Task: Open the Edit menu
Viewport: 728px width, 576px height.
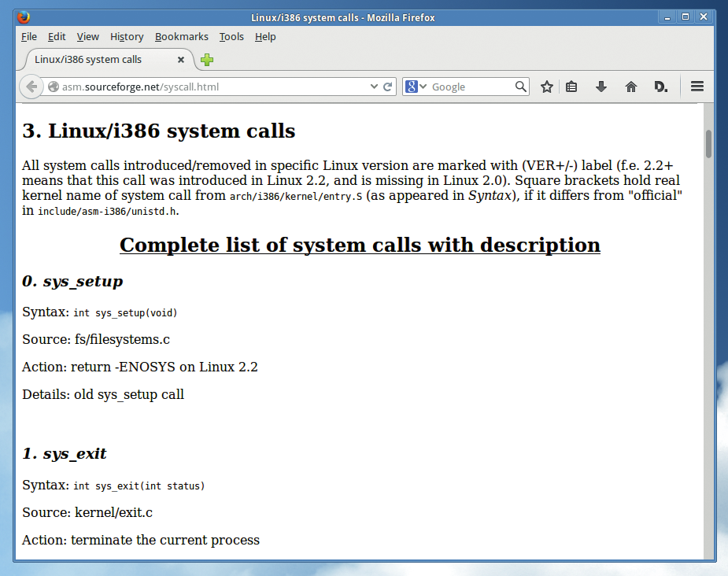Action: [x=57, y=37]
